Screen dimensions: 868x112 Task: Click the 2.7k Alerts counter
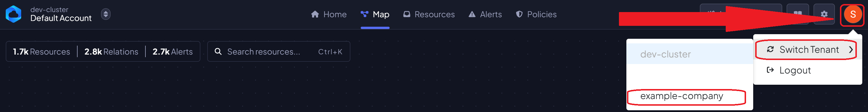[173, 52]
